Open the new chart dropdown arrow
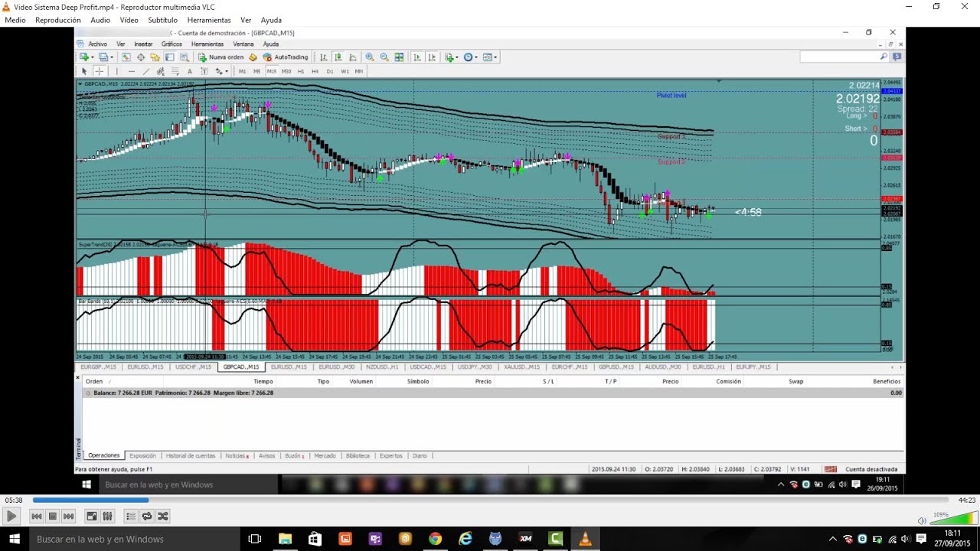The height and width of the screenshot is (551, 980). tap(93, 57)
